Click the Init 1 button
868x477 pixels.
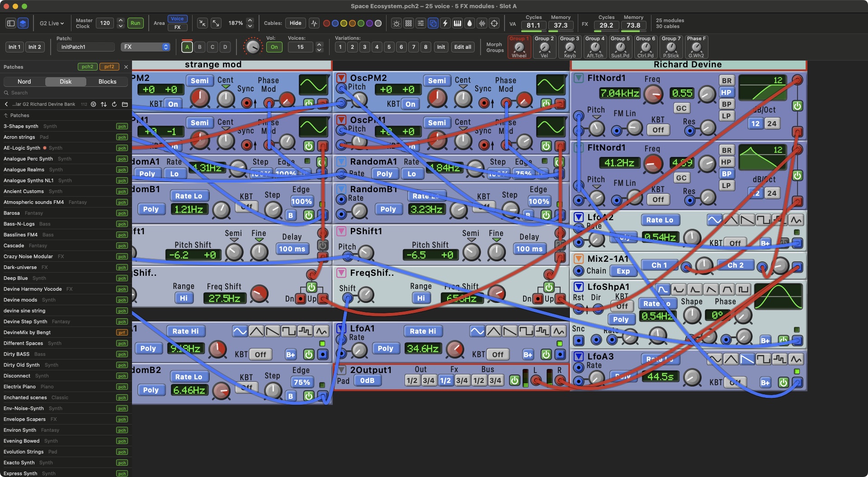pos(14,47)
